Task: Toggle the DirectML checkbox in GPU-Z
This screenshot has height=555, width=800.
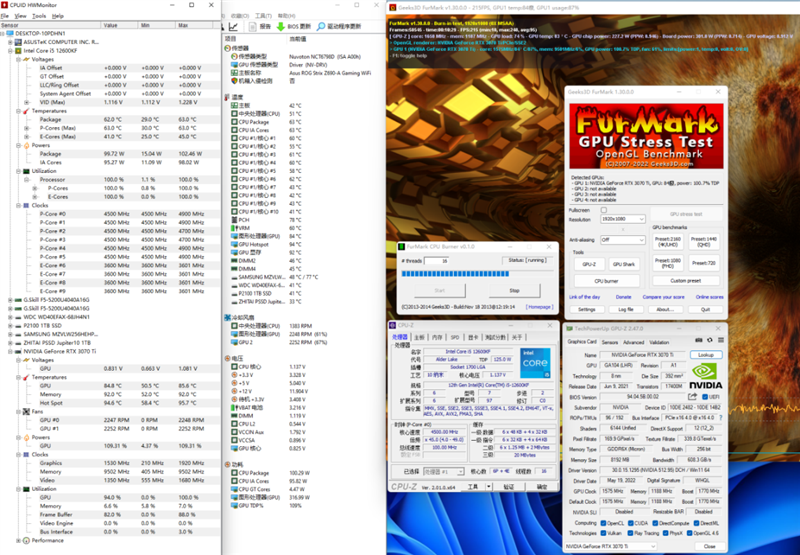Action: 696,523
